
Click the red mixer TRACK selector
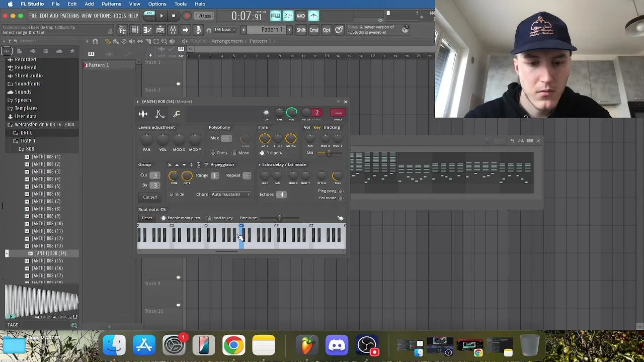338,113
